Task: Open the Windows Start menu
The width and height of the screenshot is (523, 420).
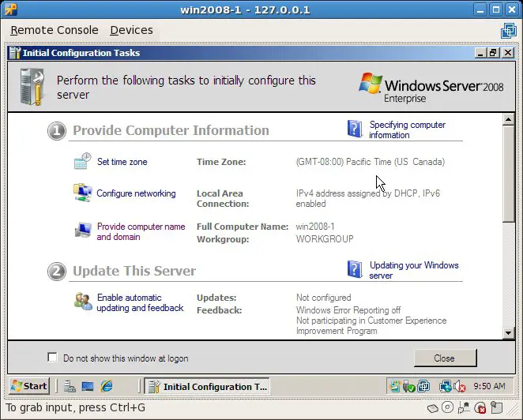Action: point(29,386)
